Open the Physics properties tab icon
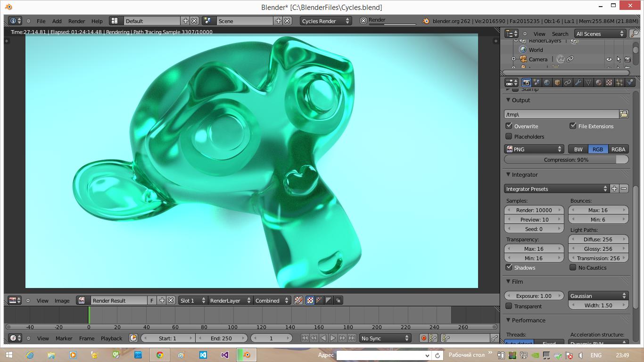Viewport: 644px width, 362px height. coord(630,82)
